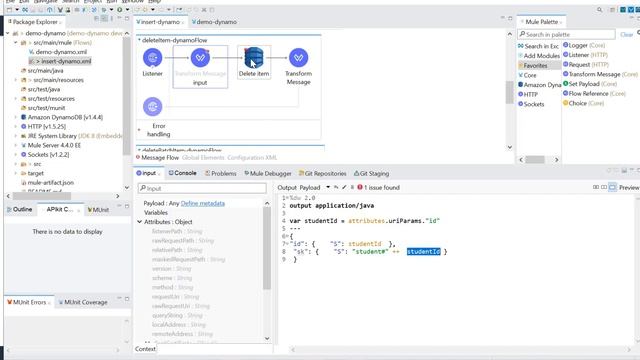Pick Transform Message (Core) from the palette
640x360 pixels.
pyautogui.click(x=600, y=74)
